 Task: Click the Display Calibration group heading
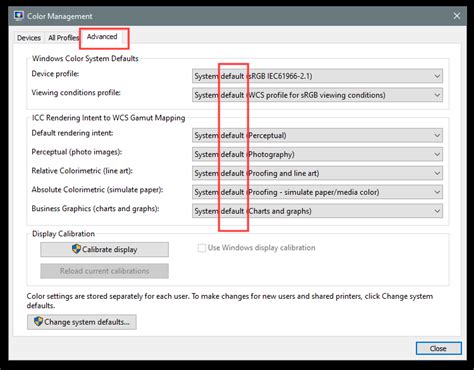click(63, 234)
